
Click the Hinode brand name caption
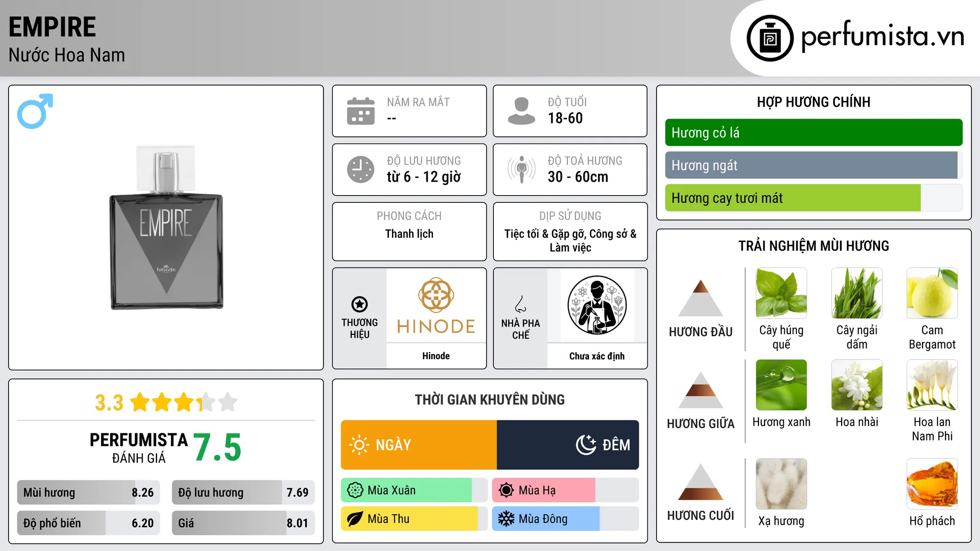(x=436, y=356)
